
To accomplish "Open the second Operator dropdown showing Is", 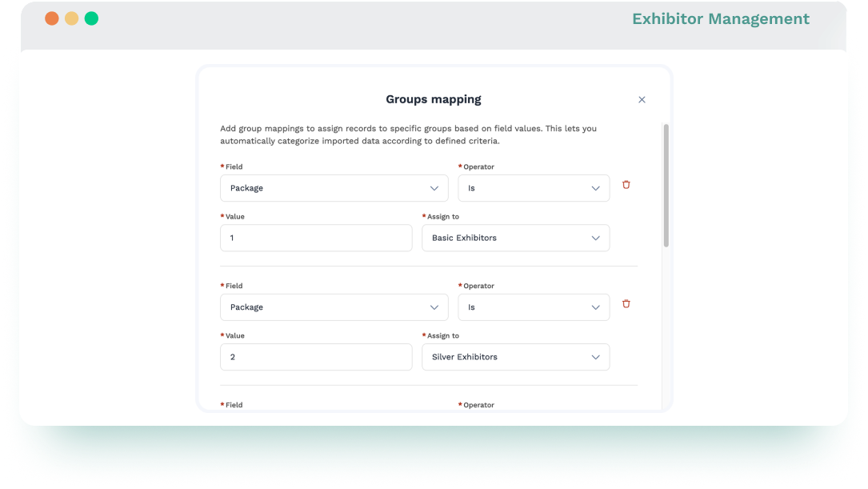I will [x=534, y=307].
